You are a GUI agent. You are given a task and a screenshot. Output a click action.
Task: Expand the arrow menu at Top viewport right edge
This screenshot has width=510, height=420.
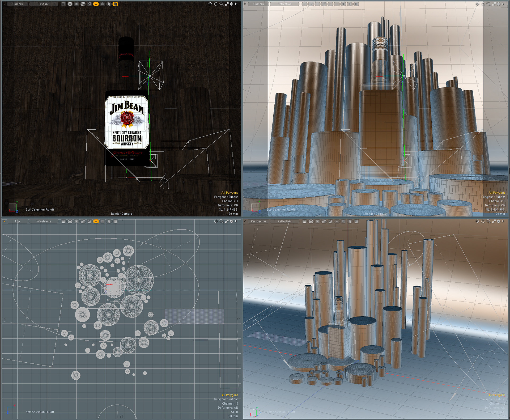236,221
